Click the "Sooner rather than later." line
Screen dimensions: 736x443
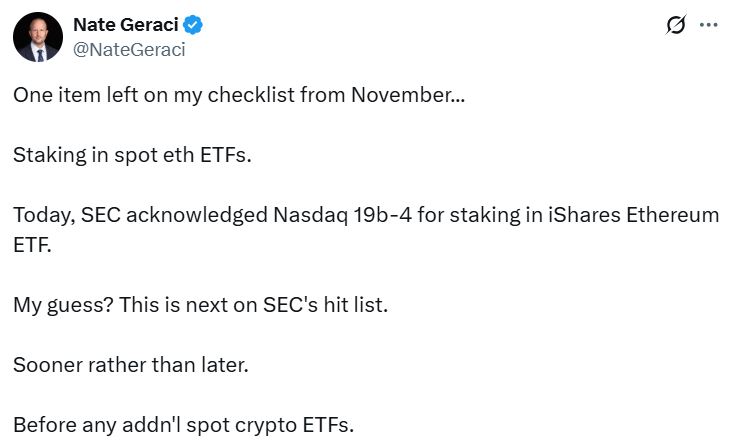[130, 364]
